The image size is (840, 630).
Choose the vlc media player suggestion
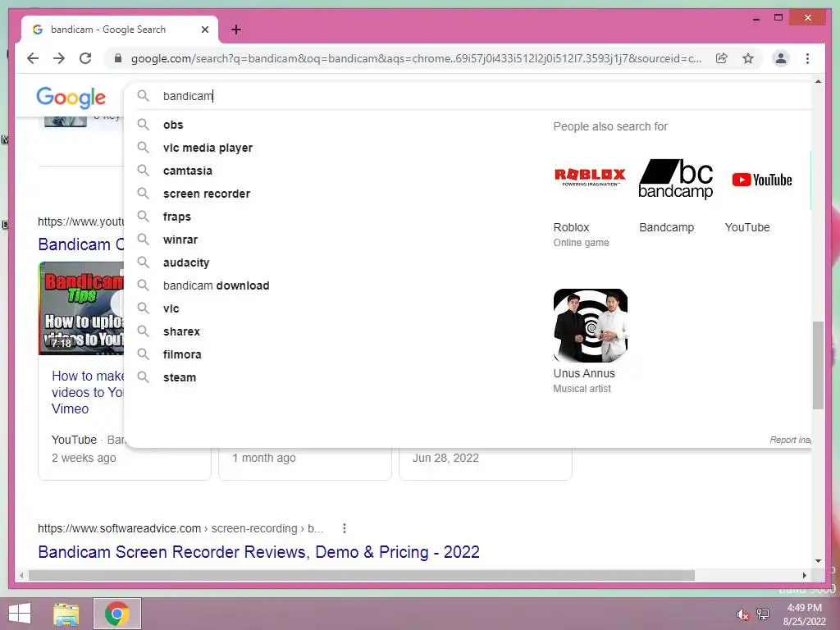pos(208,148)
